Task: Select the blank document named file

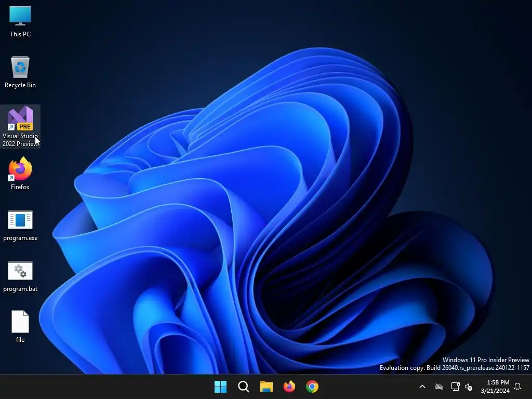Action: point(20,326)
